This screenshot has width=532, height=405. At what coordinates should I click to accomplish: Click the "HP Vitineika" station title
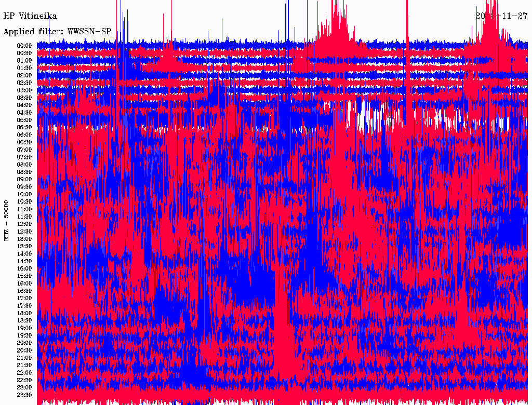[30, 16]
